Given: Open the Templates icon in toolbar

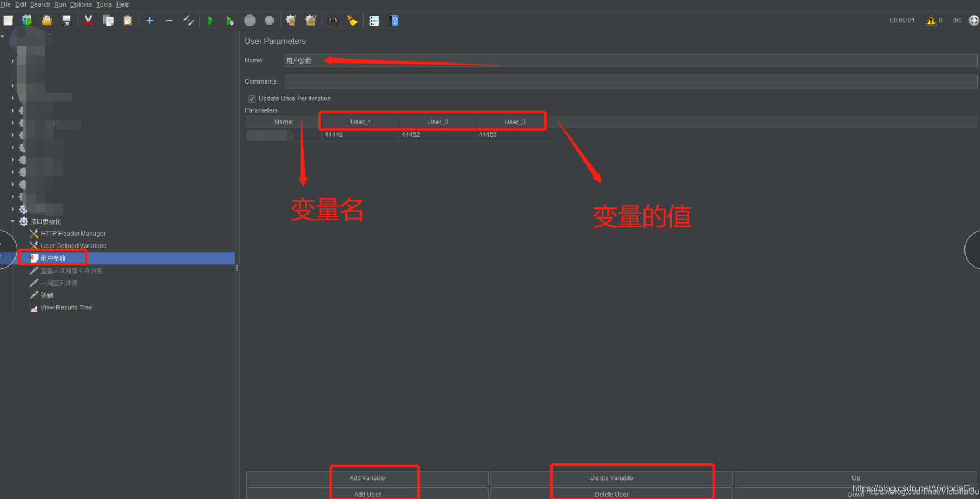Looking at the screenshot, I should 27,21.
